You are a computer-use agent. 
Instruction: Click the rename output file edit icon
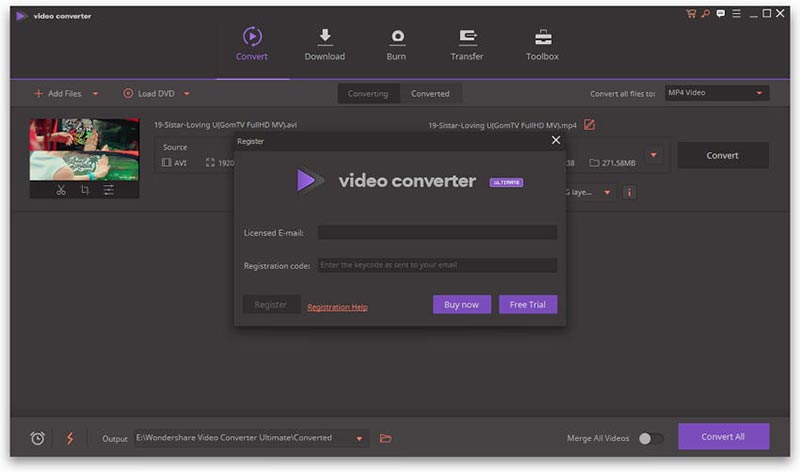(x=589, y=125)
